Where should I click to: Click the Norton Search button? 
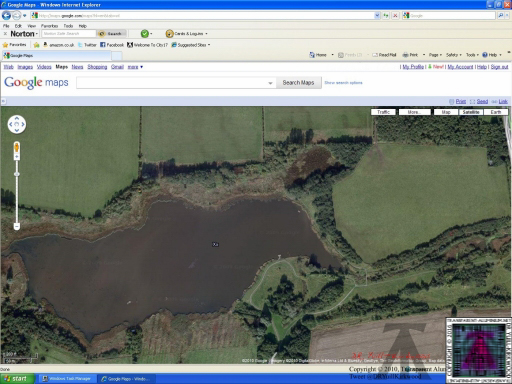[x=112, y=34]
